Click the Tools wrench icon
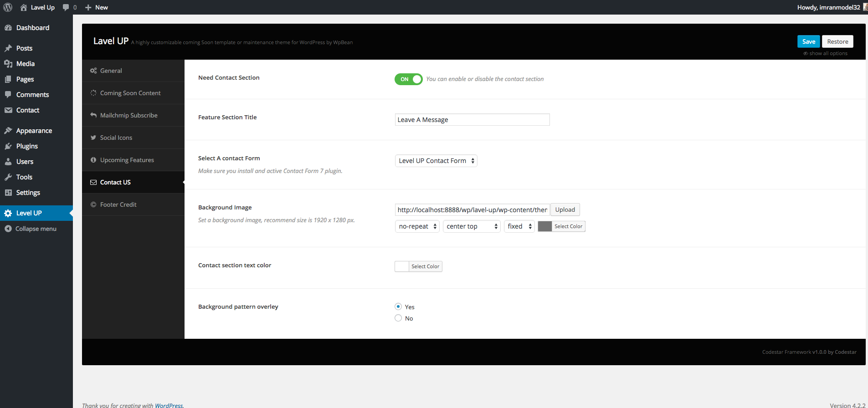Image resolution: width=868 pixels, height=408 pixels. (x=8, y=177)
